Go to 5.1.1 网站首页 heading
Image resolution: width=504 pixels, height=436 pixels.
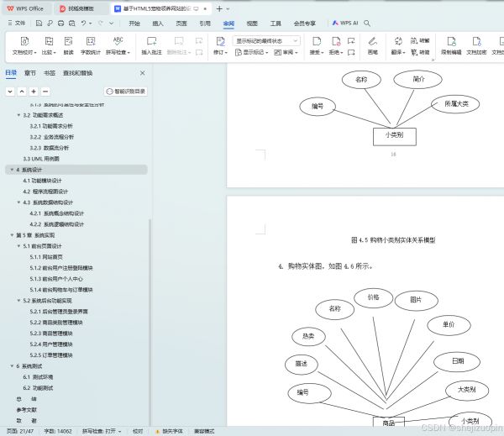[46, 257]
